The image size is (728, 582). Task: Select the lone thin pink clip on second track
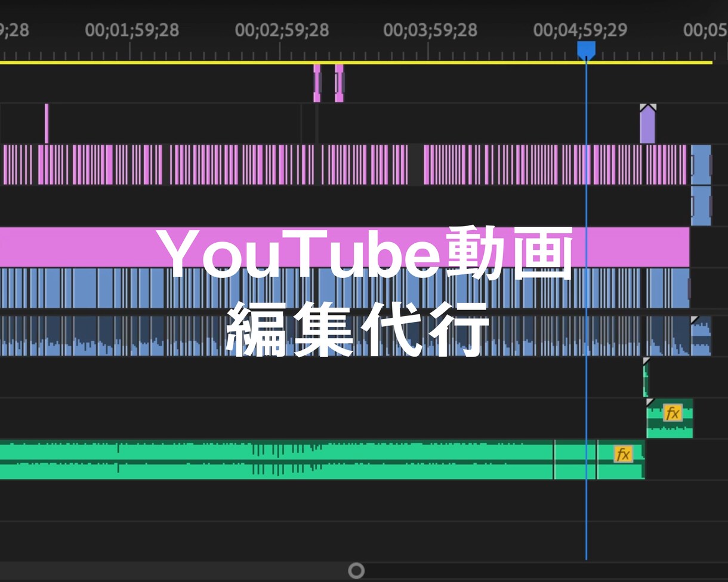47,123
